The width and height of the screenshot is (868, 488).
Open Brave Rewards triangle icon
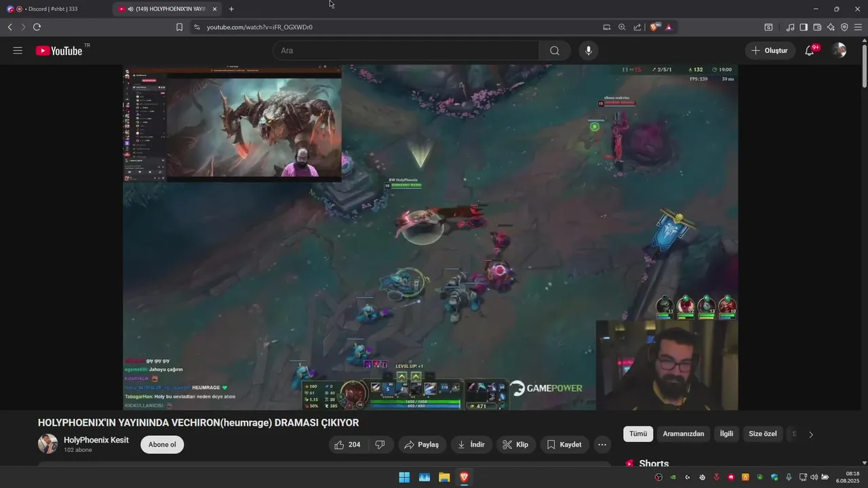click(x=669, y=27)
